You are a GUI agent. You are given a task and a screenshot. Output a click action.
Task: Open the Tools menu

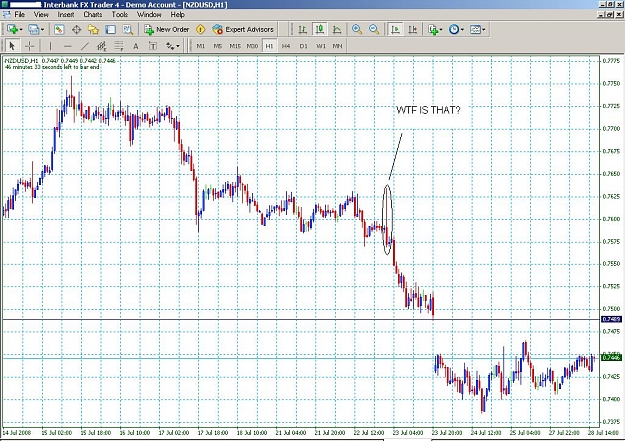[120, 15]
